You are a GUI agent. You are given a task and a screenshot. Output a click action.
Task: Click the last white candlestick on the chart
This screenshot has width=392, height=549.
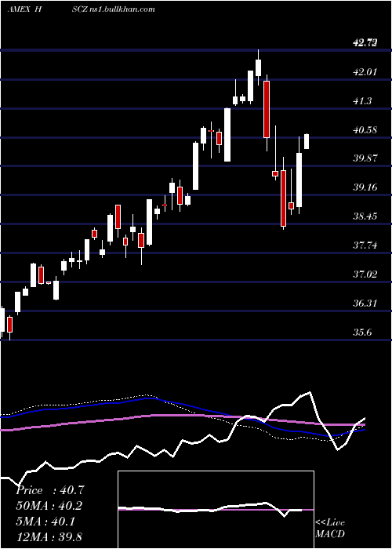(x=307, y=141)
